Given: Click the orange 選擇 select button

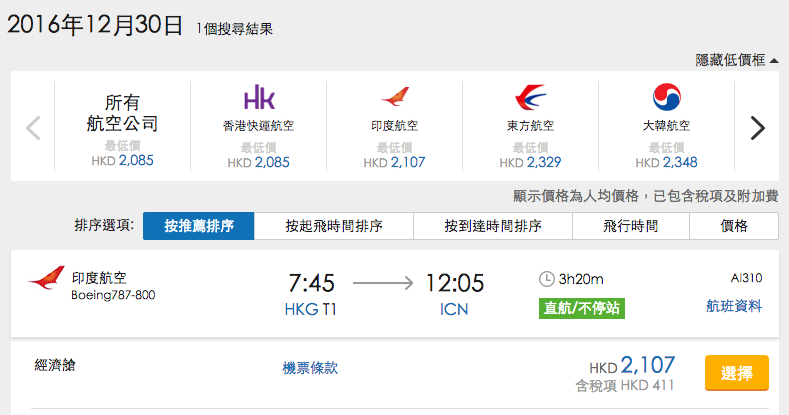Looking at the screenshot, I should (x=737, y=373).
